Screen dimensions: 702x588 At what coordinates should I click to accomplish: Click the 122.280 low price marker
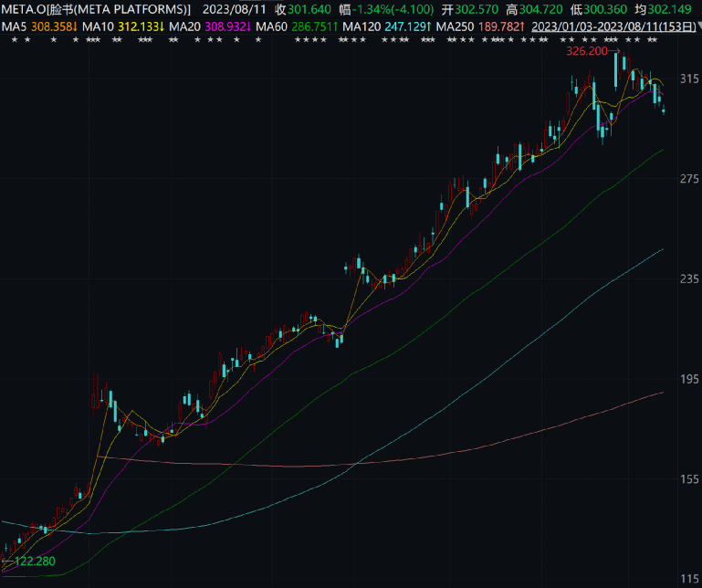tap(30, 559)
